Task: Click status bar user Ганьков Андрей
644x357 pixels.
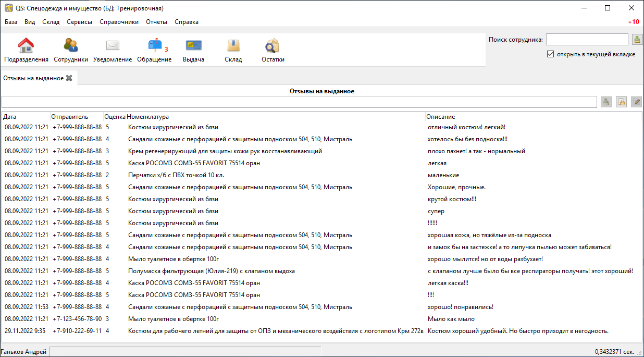Action: point(24,352)
